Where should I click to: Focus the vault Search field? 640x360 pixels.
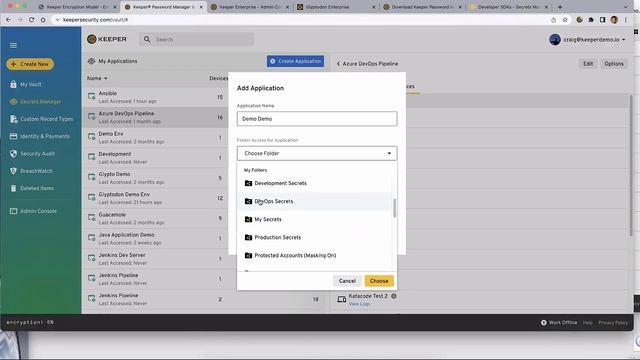(196, 39)
